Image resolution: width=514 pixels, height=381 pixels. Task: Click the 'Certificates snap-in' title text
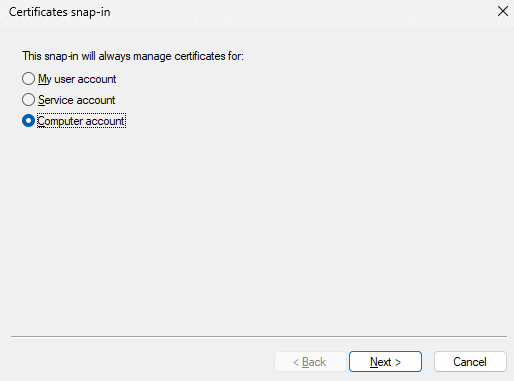pyautogui.click(x=60, y=12)
